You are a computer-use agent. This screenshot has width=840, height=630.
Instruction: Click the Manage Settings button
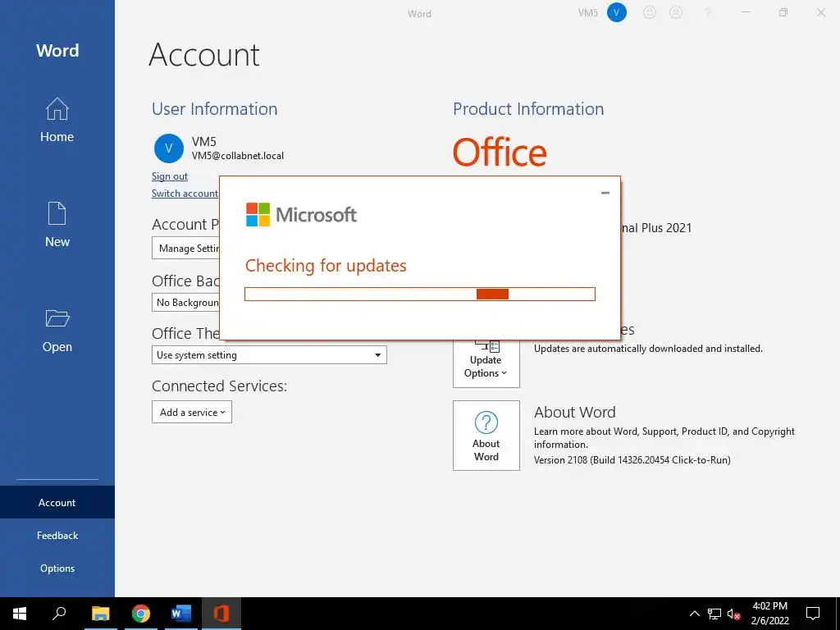186,249
